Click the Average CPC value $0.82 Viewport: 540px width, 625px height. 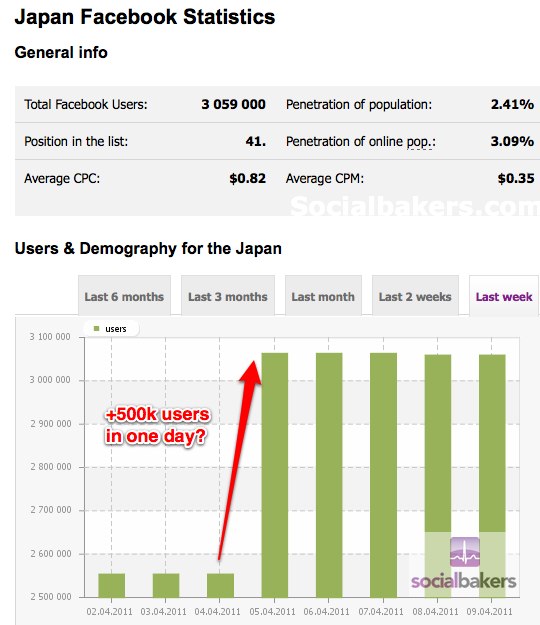(247, 178)
